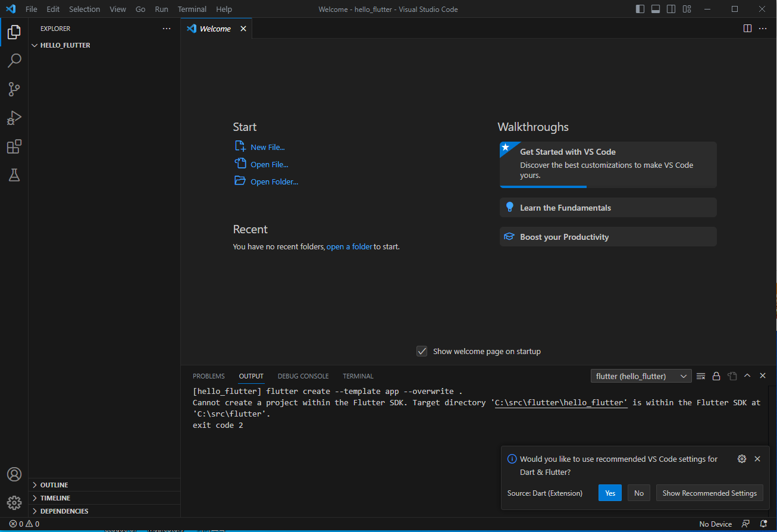
Task: Click the lightbulb icon on Learn the Fundamentals
Action: coord(509,207)
